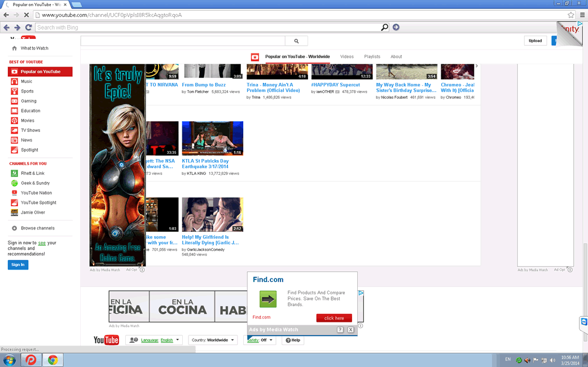
Task: Click the Upload button
Action: coord(535,41)
